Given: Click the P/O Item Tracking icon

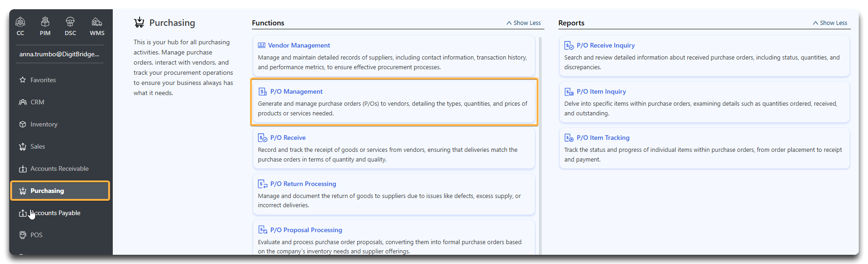Looking at the screenshot, I should pyautogui.click(x=569, y=138).
